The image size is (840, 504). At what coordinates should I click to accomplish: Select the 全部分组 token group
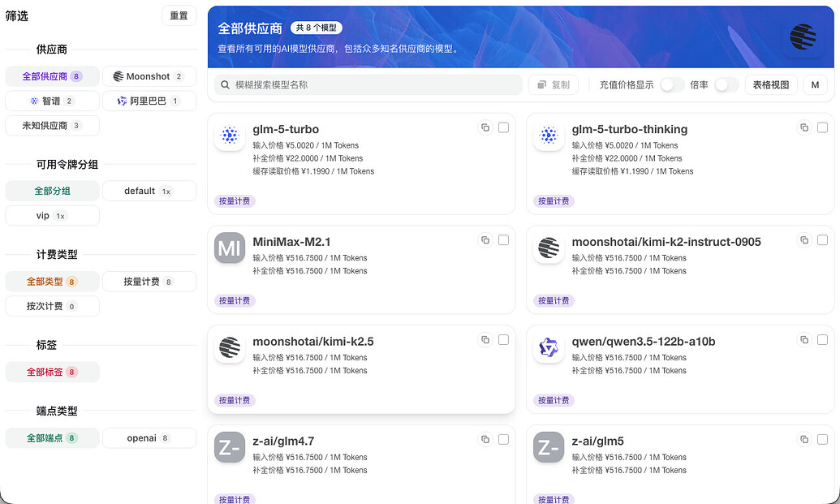(52, 191)
